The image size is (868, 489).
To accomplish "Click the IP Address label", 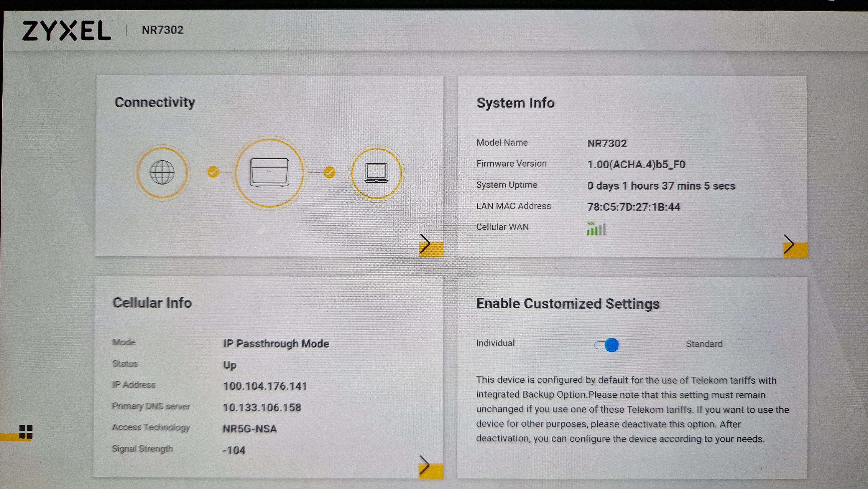I will (x=134, y=385).
